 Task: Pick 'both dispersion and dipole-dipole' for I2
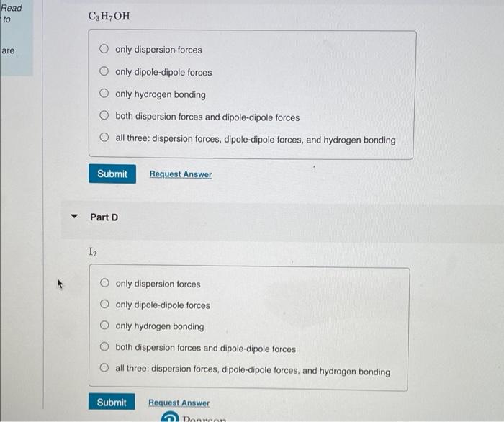(x=104, y=346)
